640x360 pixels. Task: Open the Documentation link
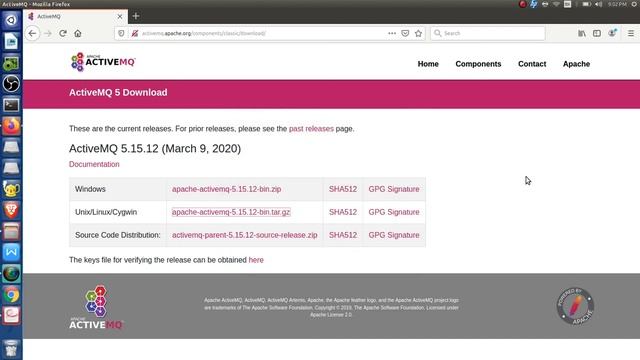coord(94,164)
